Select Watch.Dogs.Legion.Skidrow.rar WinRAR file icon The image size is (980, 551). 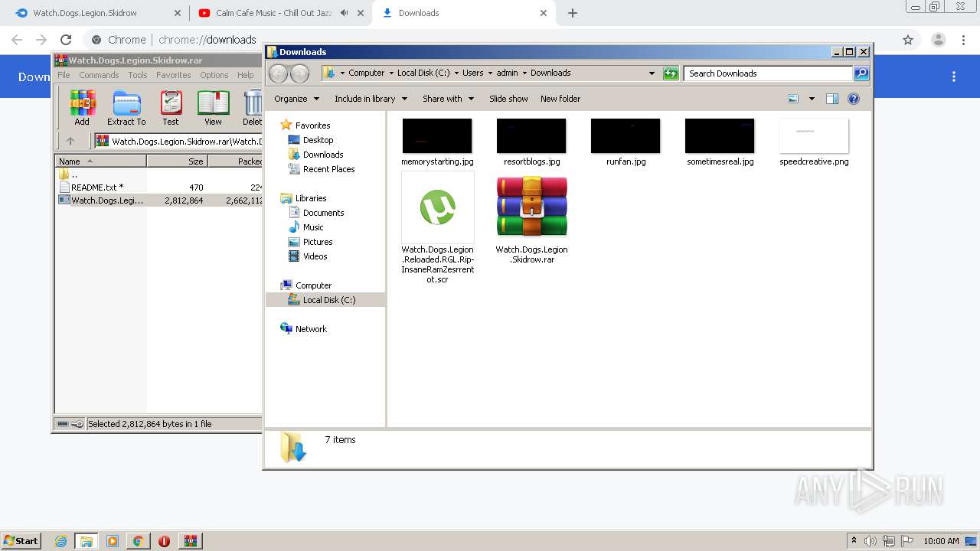[x=532, y=206]
